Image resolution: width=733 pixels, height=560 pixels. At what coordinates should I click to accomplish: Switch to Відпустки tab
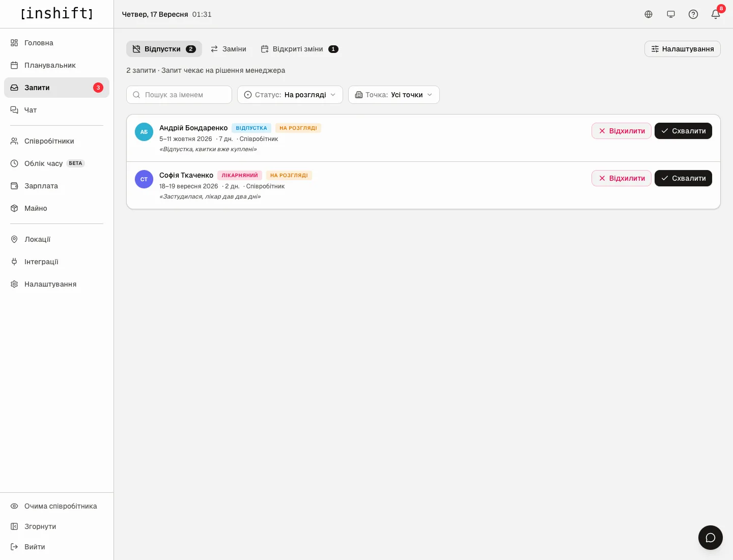[x=164, y=49]
